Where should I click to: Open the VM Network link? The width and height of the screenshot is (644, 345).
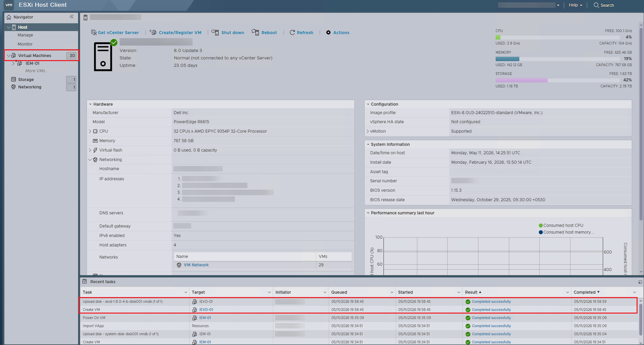(196, 265)
